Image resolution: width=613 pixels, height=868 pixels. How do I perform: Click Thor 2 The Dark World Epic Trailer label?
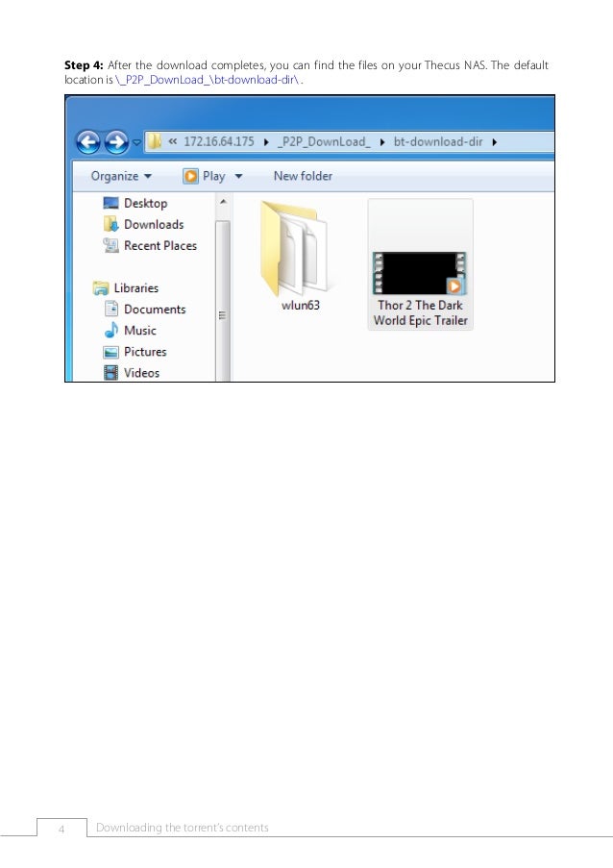[421, 312]
